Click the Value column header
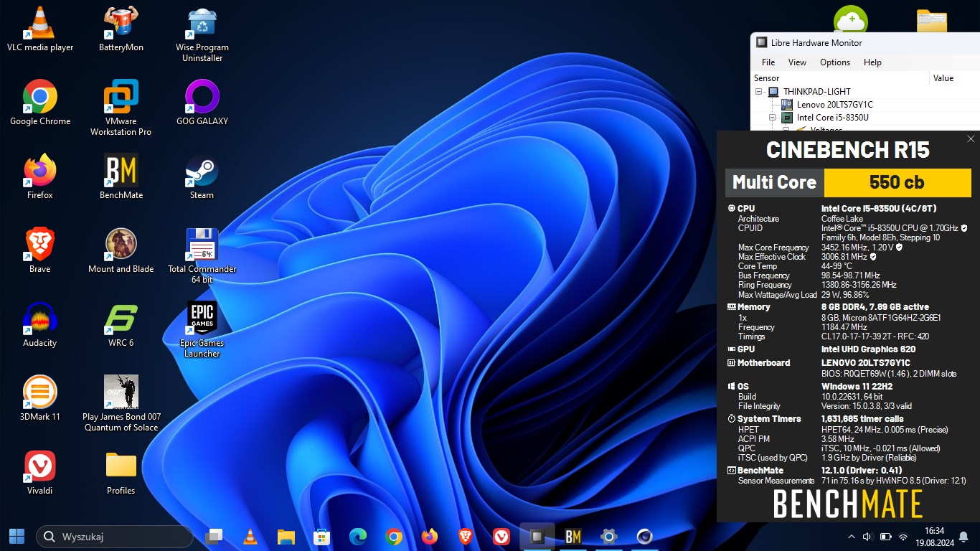 click(955, 78)
